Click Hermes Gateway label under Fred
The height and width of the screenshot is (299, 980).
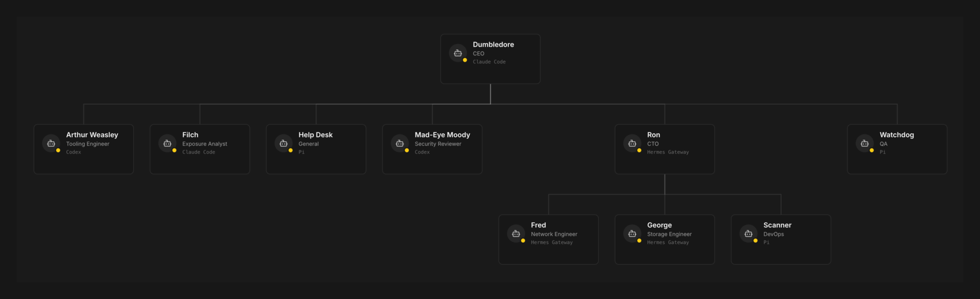(552, 242)
